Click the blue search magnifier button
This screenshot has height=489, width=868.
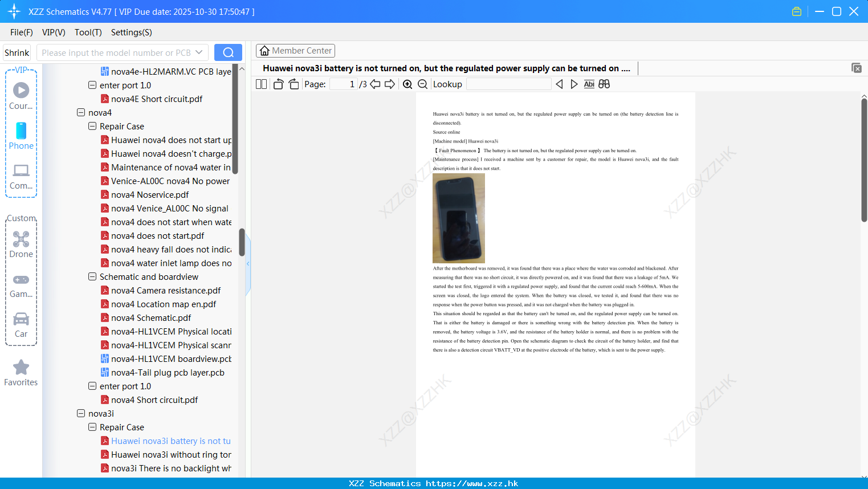pos(228,52)
